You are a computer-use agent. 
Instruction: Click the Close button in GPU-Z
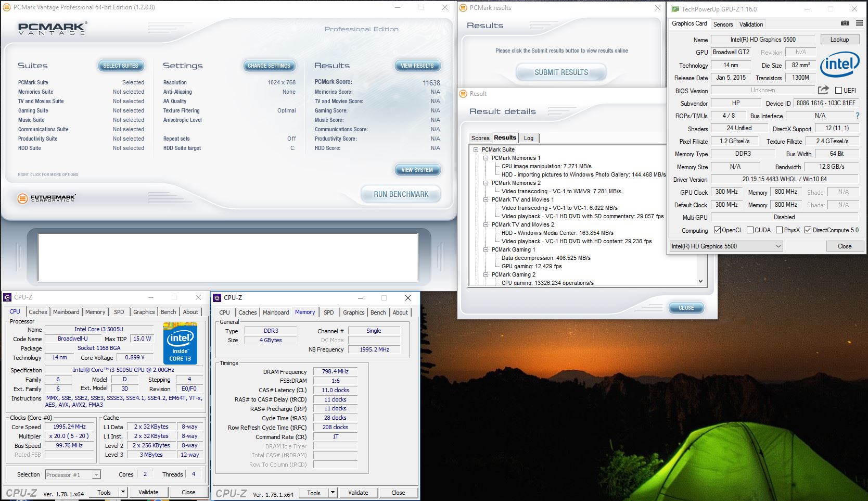[844, 246]
